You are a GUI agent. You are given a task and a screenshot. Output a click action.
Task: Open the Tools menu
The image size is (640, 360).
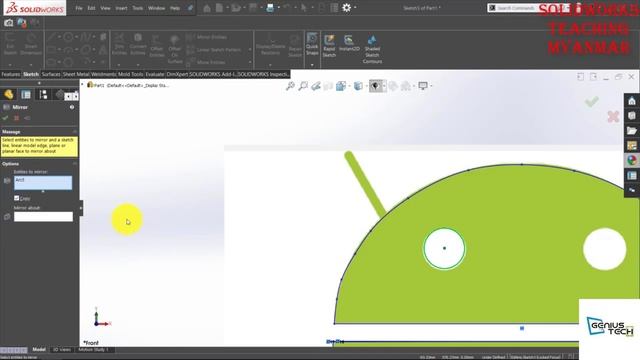point(138,8)
